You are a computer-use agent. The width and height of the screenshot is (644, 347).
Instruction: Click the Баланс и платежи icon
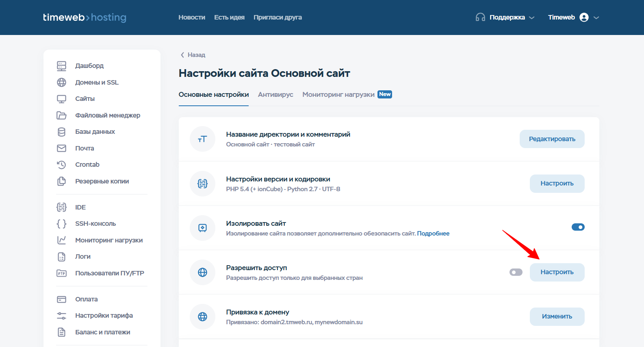click(61, 332)
